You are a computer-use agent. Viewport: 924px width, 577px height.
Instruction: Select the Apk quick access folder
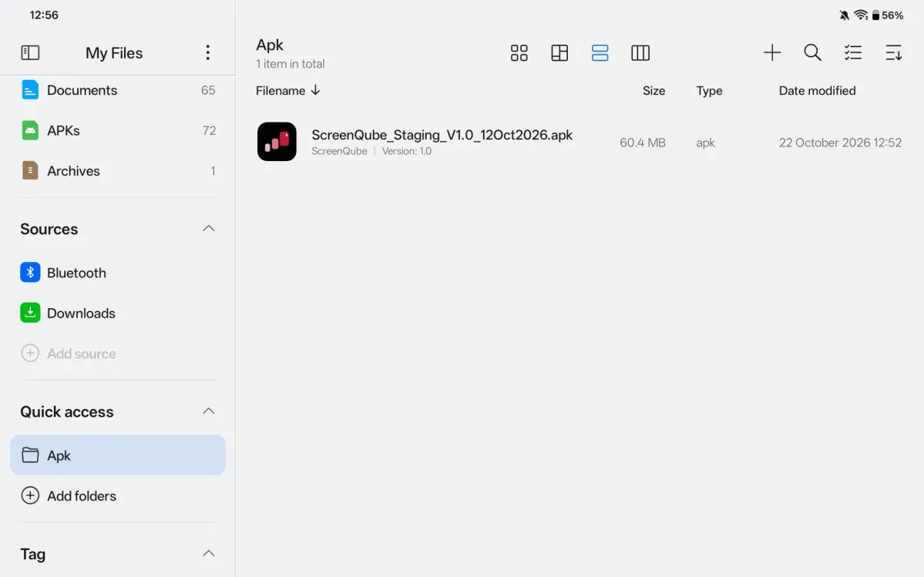point(118,455)
